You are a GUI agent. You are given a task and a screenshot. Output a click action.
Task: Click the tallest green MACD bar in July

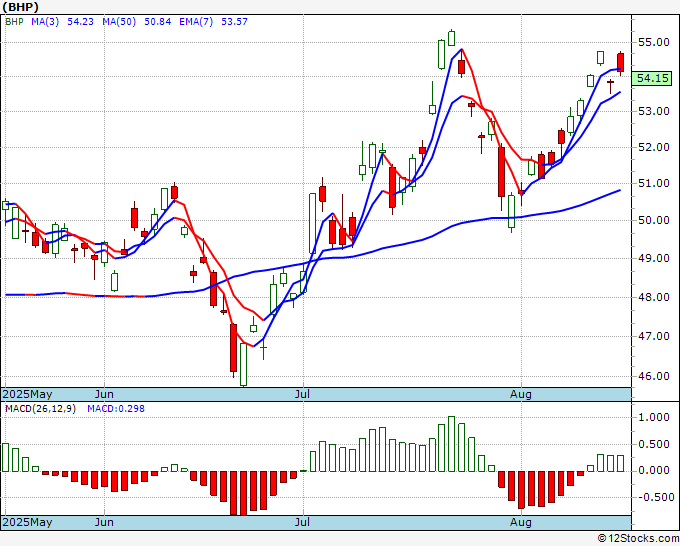tap(451, 444)
